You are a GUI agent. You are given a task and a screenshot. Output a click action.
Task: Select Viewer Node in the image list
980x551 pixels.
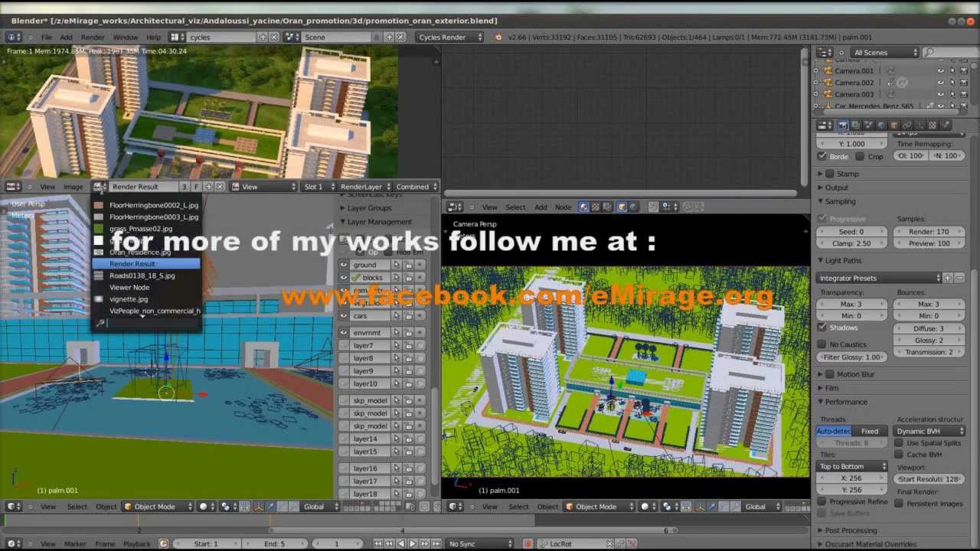pos(145,287)
